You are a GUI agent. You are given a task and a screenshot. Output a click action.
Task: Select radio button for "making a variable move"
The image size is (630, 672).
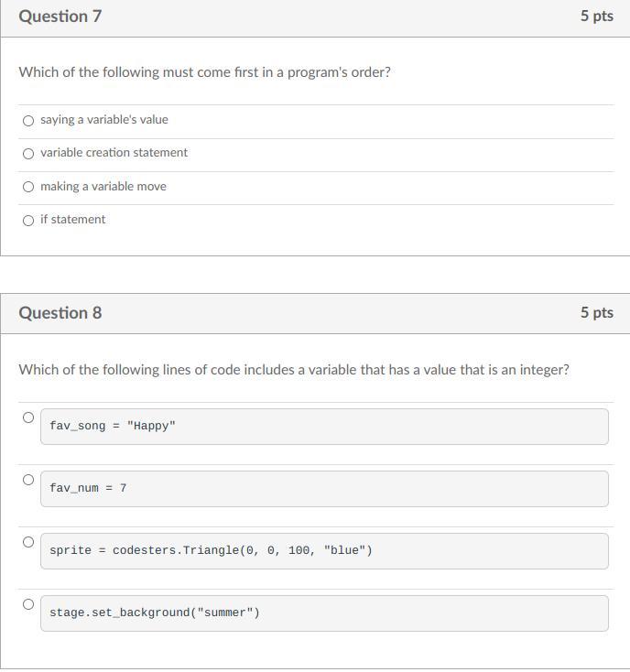point(28,187)
